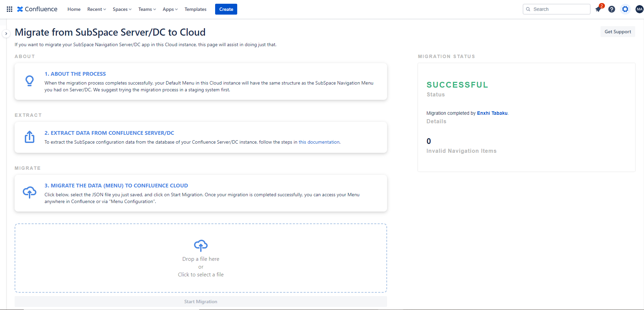
Task: Click inside the Search input field
Action: [560, 9]
